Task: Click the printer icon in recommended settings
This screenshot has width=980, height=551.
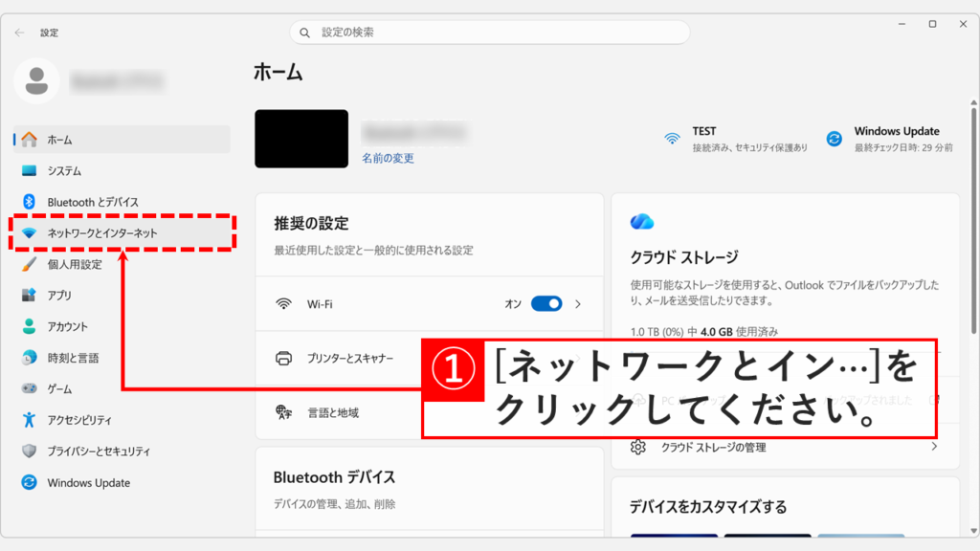Action: coord(283,358)
